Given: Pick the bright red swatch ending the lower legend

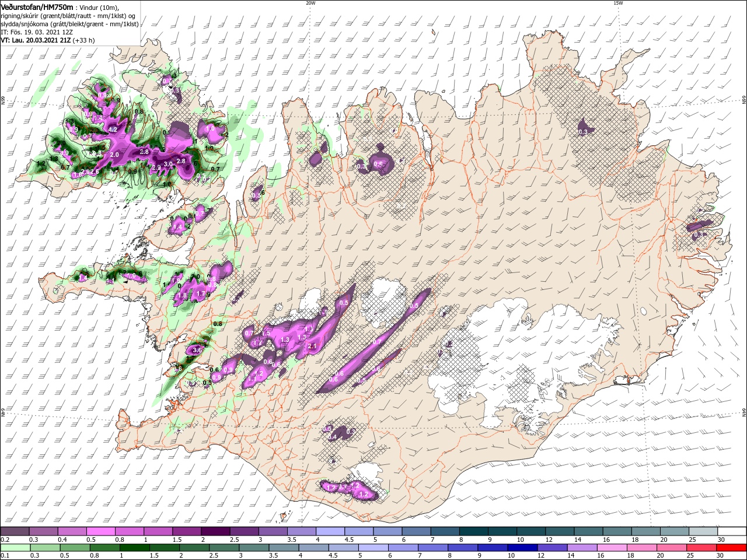Looking at the screenshot, I should [x=732, y=548].
